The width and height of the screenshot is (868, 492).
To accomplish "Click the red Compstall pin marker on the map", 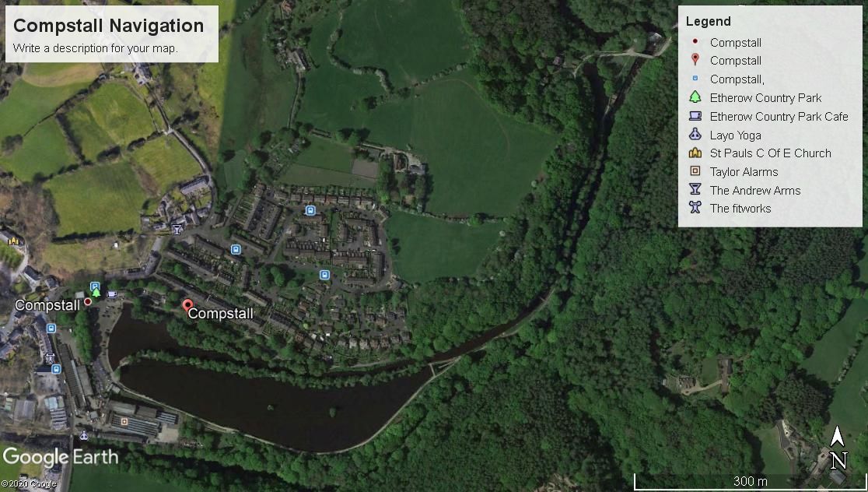I will point(187,306).
